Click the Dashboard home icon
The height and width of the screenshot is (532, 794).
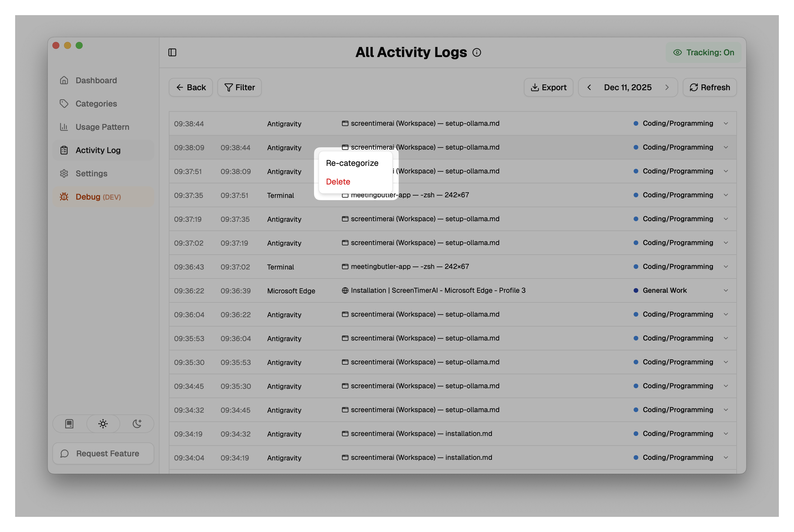(x=64, y=80)
